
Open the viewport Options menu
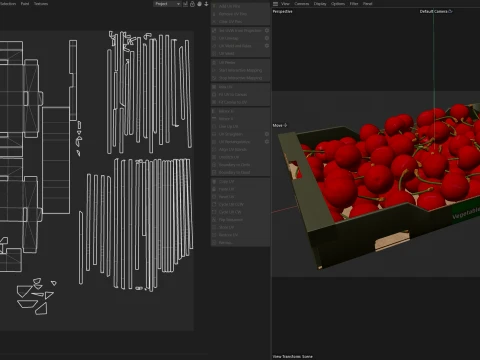point(338,4)
